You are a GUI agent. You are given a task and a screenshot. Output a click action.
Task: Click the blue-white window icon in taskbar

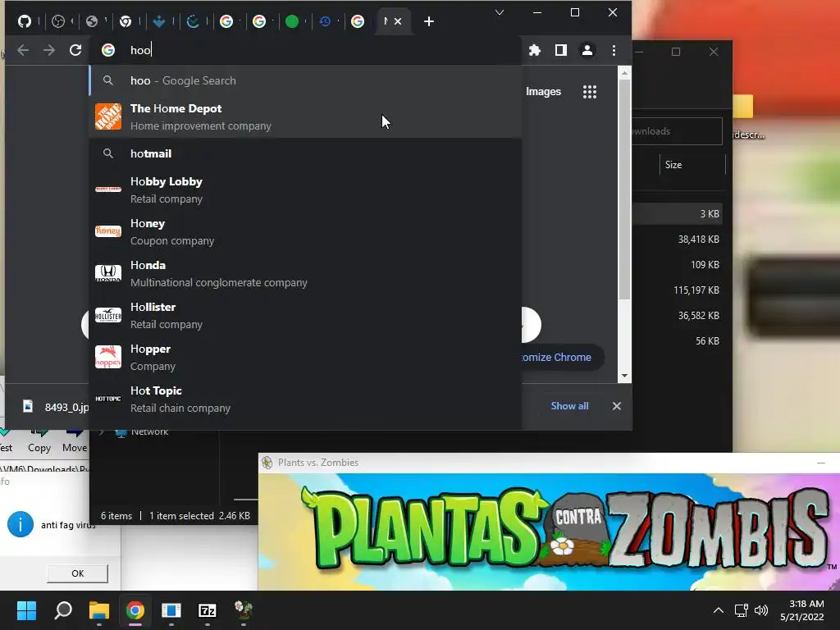(171, 610)
